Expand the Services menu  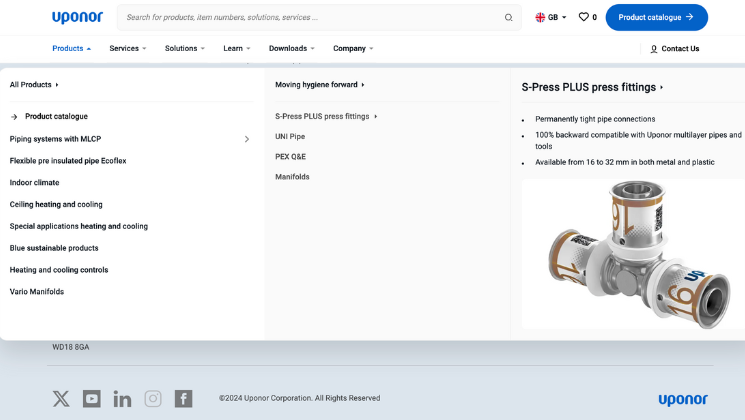127,48
